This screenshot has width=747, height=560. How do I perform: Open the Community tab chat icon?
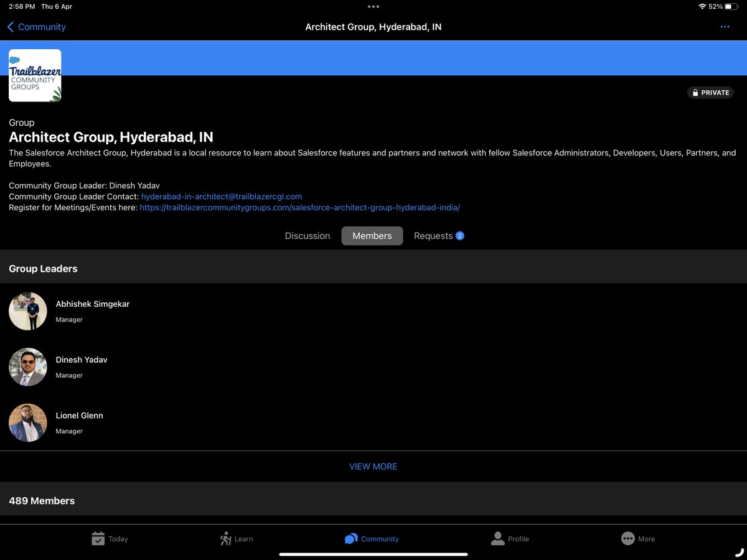click(x=351, y=539)
